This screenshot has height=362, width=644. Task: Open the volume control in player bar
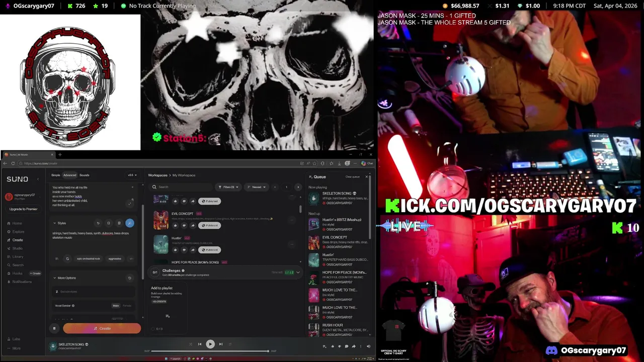click(368, 346)
